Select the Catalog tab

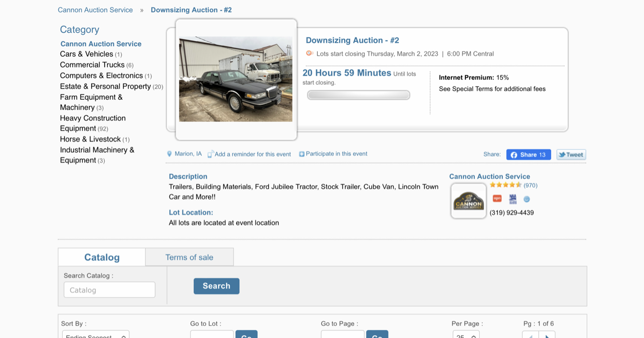click(x=102, y=258)
